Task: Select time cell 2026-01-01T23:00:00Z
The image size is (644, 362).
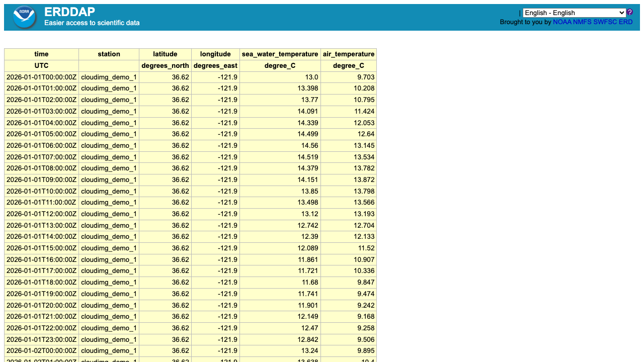Action: click(x=41, y=339)
